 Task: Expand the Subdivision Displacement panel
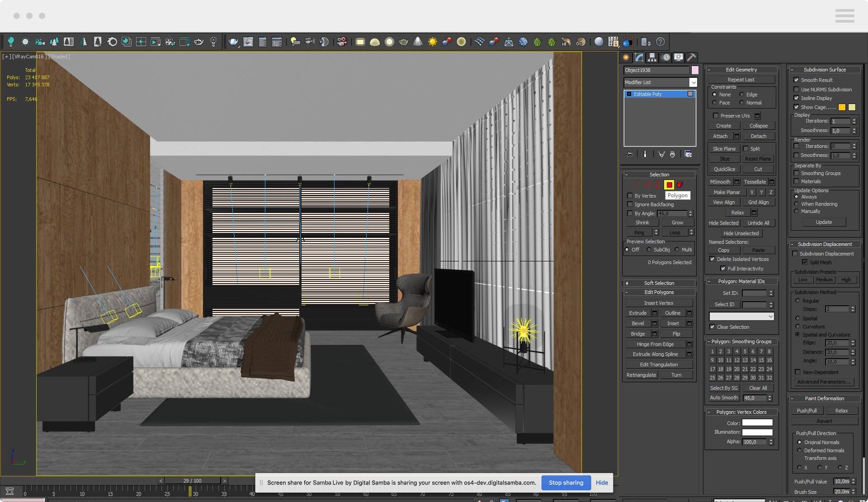coord(793,245)
